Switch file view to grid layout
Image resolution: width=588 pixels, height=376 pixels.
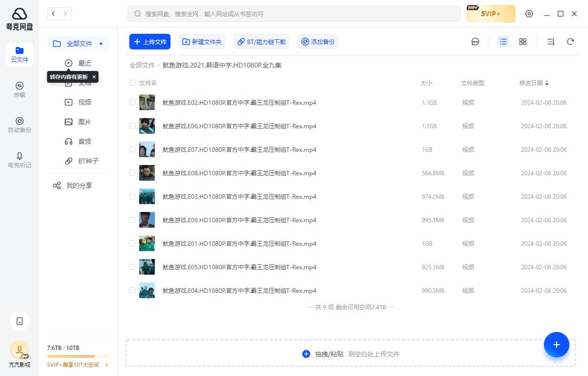tap(522, 42)
